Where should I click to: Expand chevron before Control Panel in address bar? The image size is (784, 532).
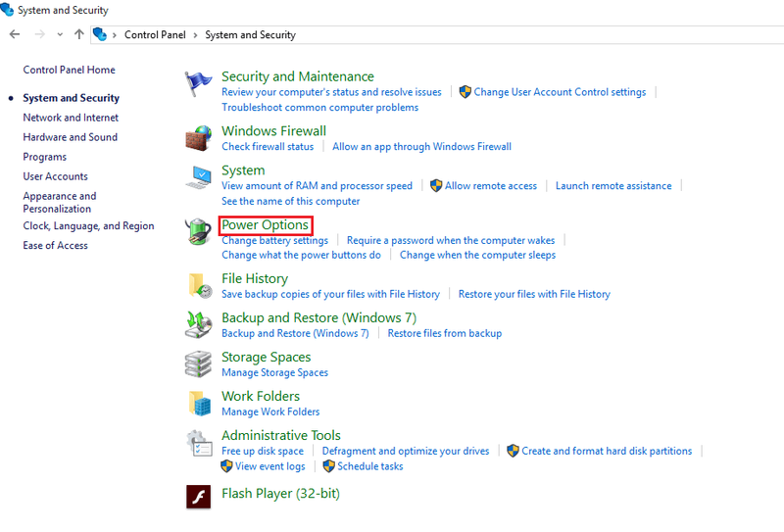coord(114,35)
